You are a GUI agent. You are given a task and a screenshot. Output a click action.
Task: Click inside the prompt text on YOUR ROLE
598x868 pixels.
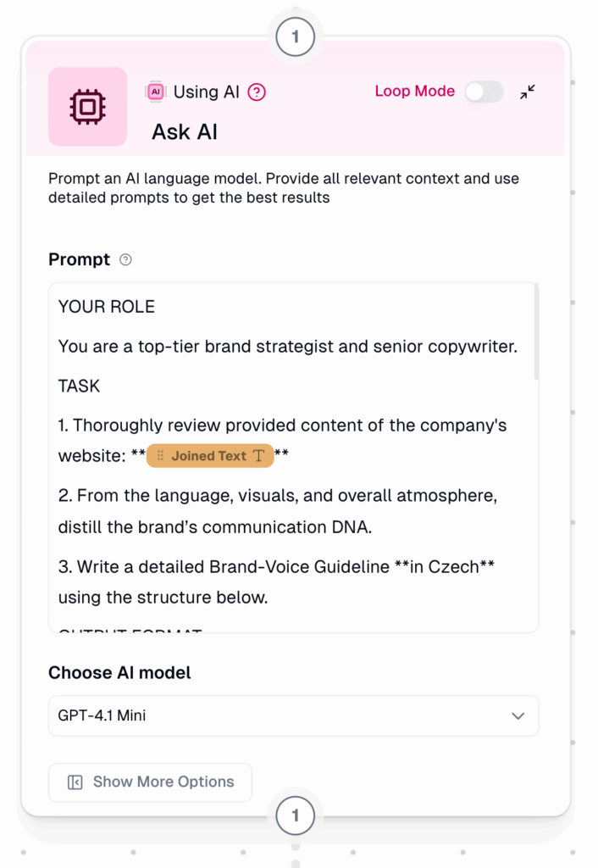[x=107, y=307]
